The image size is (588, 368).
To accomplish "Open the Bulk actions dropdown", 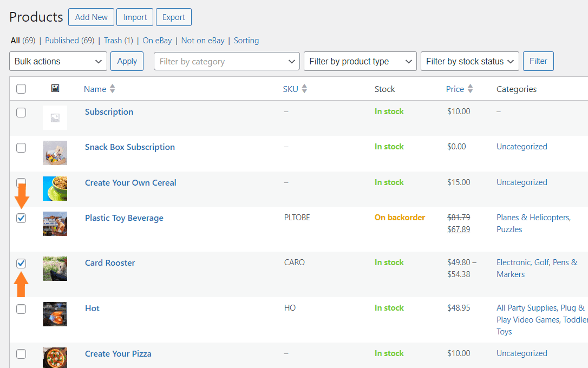I will 58,61.
